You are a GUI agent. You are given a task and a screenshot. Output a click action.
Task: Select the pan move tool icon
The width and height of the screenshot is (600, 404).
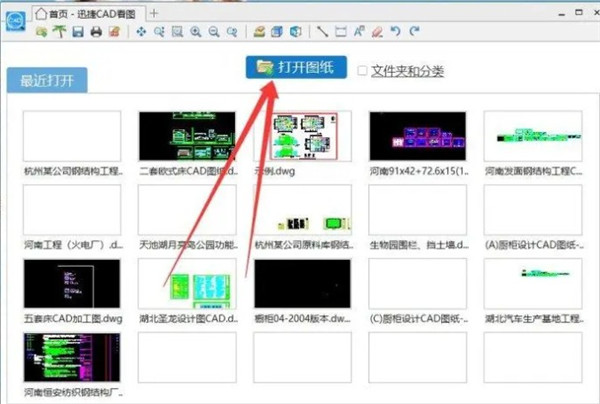[141, 32]
